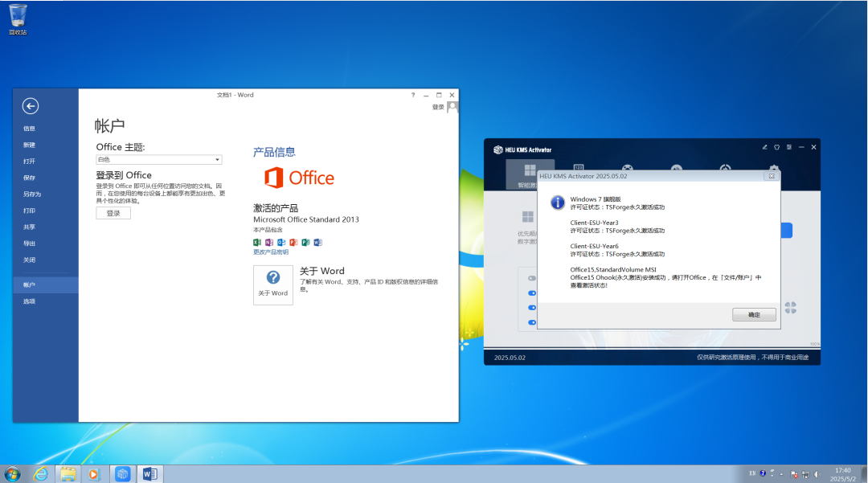Open the 关于 Word button

(273, 285)
